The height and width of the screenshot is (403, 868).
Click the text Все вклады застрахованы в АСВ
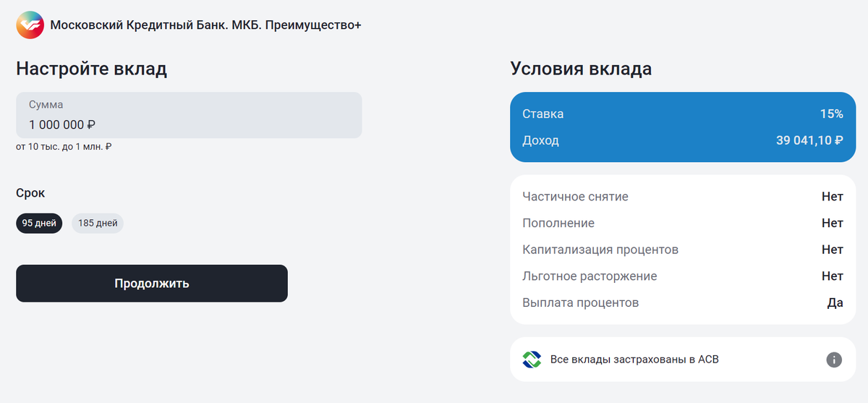point(634,360)
